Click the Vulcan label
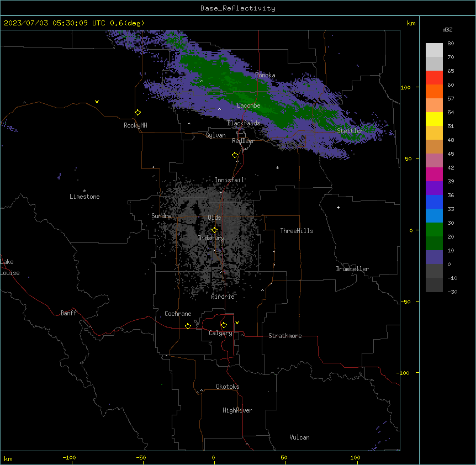 [300, 437]
